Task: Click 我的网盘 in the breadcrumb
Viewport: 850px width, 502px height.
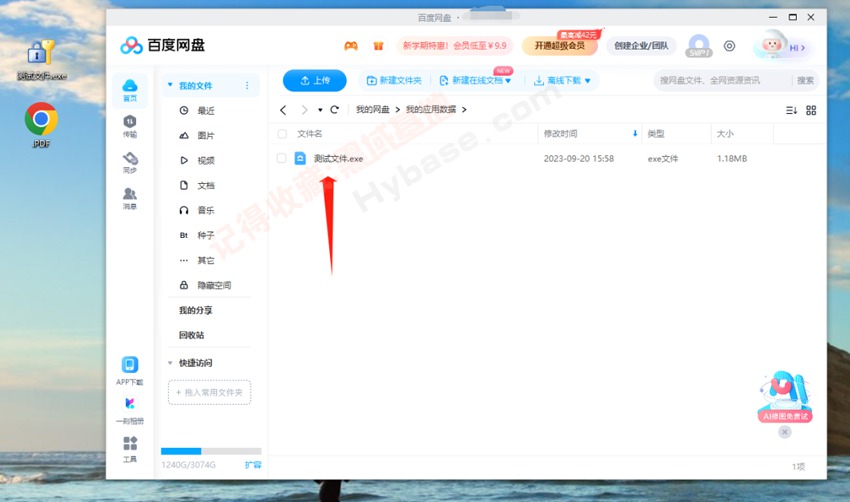Action: (x=372, y=110)
